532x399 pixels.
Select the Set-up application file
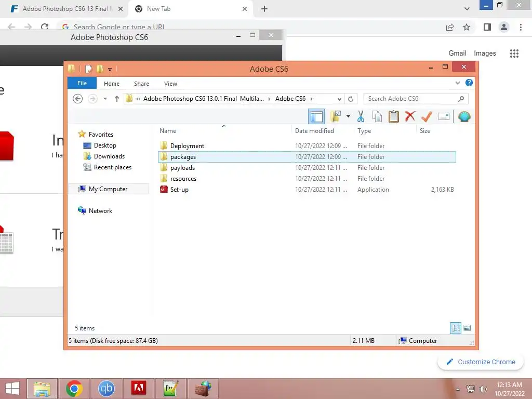[179, 189]
